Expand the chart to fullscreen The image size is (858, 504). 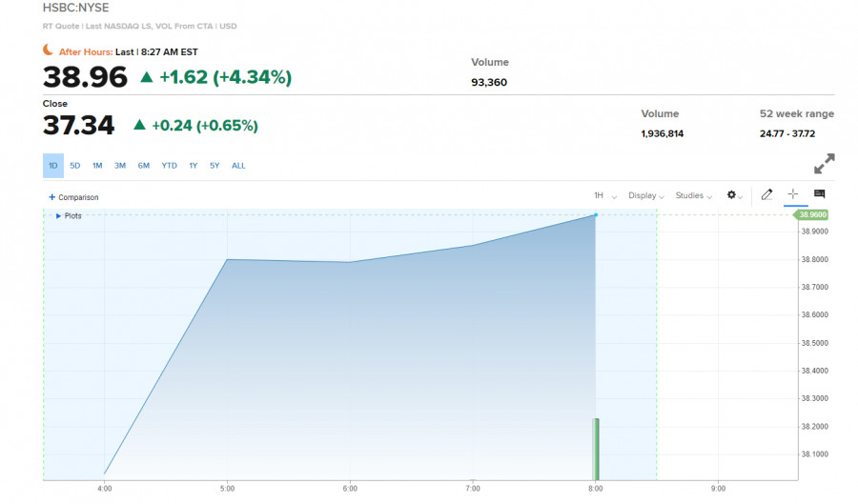[824, 164]
